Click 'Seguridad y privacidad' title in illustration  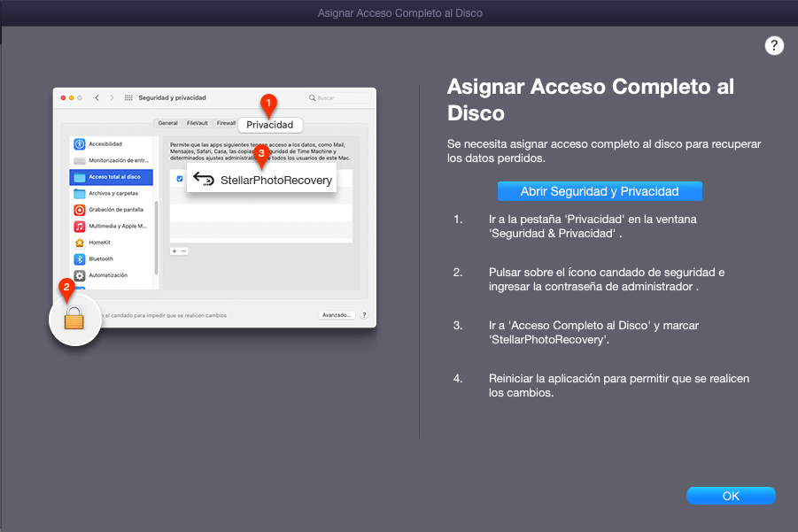click(172, 97)
